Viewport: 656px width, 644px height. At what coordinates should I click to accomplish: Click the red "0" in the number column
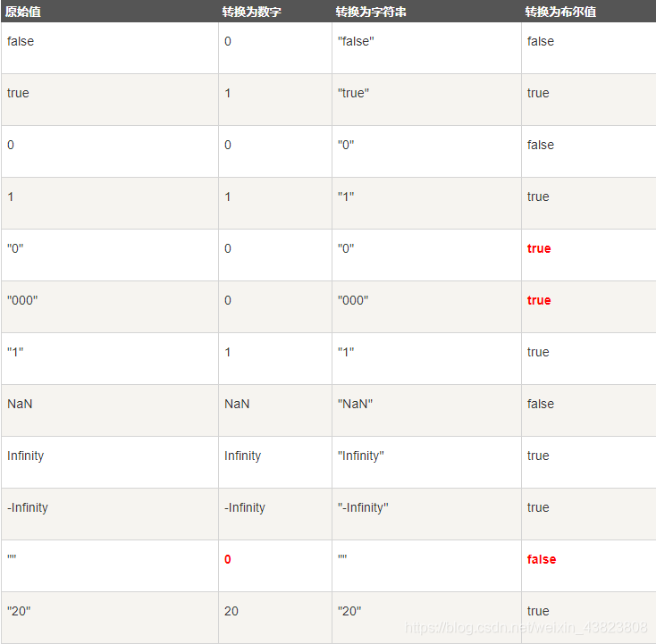pyautogui.click(x=228, y=559)
